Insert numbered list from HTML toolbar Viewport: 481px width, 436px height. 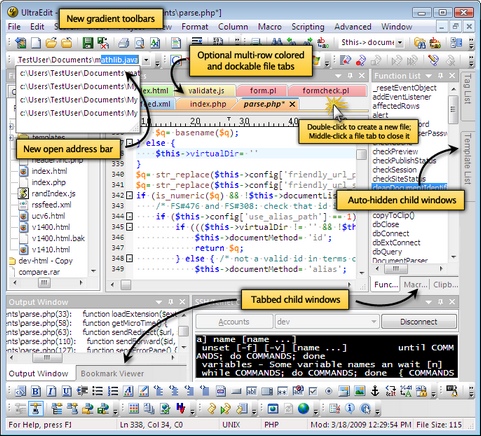[x=113, y=391]
